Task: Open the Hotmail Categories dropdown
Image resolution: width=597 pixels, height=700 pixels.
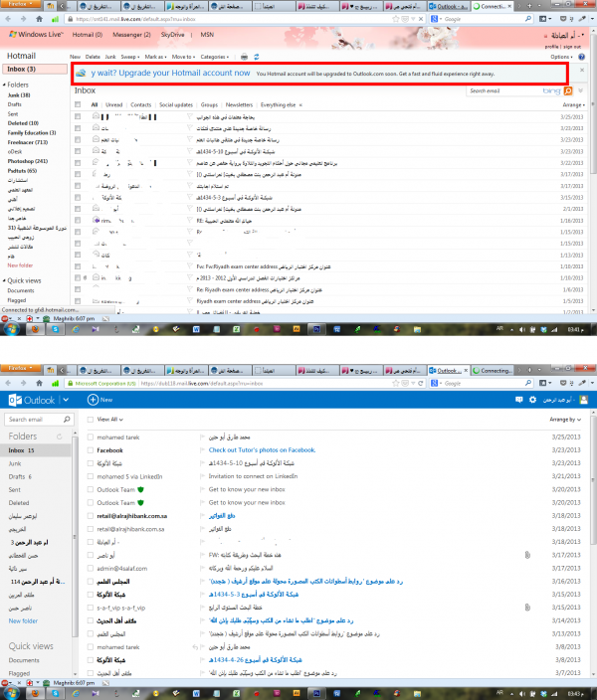Action: coord(215,57)
